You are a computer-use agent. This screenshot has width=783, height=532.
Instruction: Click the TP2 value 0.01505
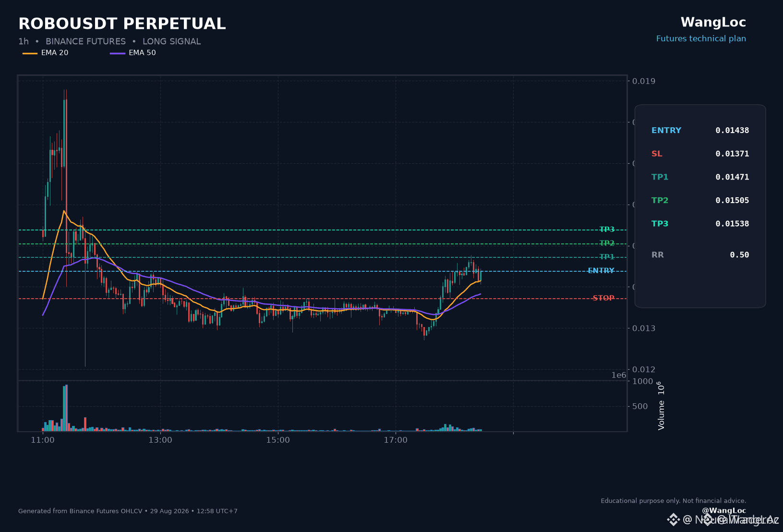coord(732,200)
